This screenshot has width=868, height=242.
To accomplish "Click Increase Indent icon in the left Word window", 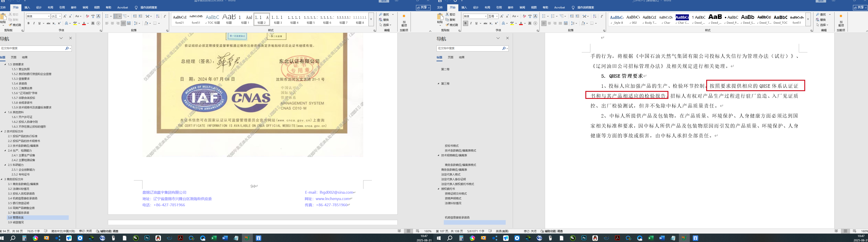I will coord(140,16).
